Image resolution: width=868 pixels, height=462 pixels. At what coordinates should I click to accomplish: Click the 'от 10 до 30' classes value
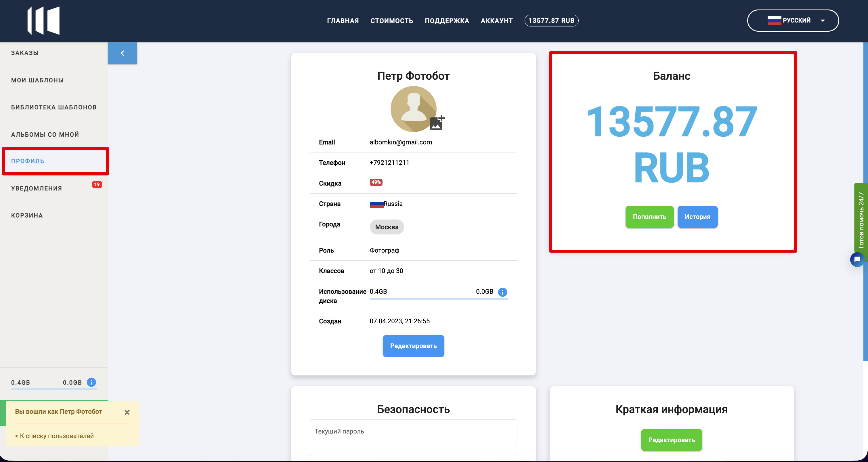point(386,271)
